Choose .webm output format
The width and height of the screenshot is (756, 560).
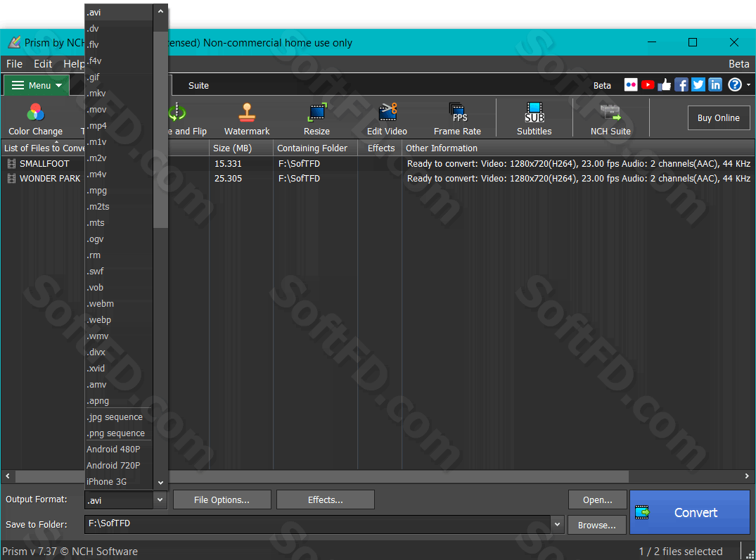click(x=119, y=303)
